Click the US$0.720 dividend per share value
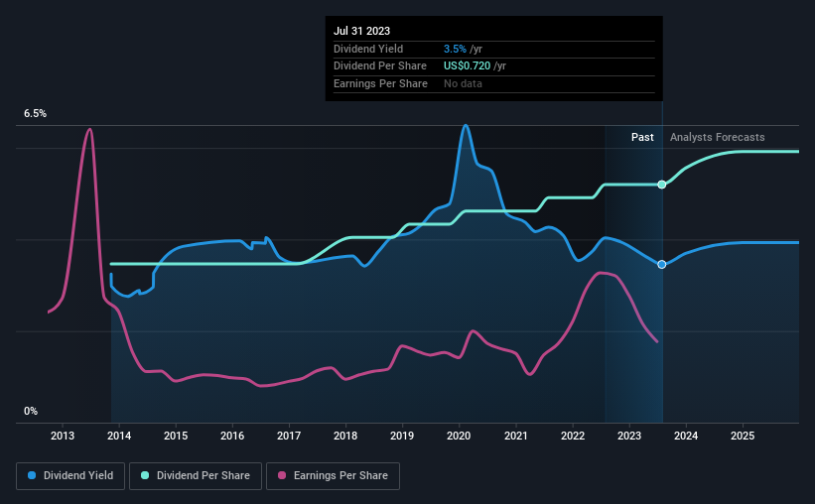Screen dimensions: 815x504 (x=467, y=66)
